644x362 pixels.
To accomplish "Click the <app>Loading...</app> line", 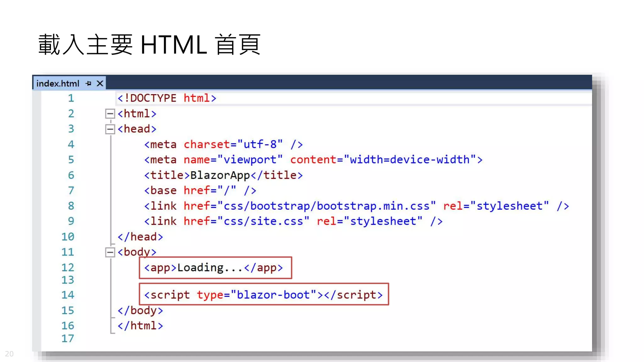I will coord(214,268).
